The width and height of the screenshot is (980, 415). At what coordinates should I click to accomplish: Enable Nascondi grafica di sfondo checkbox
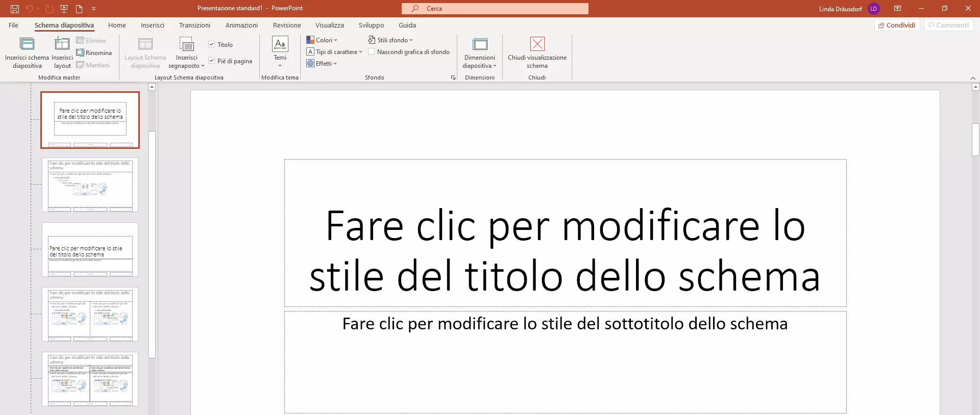tap(372, 51)
